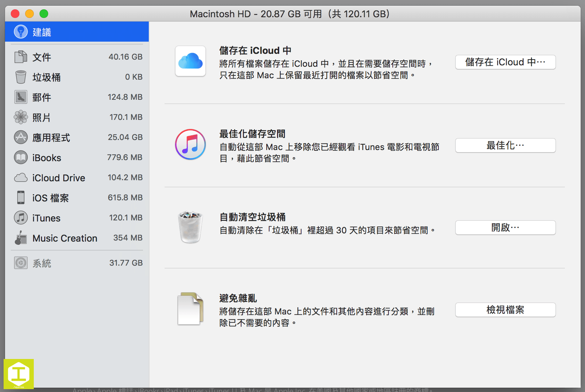Select the 建議 recommendations sidebar tab
The image size is (585, 392).
tap(77, 32)
